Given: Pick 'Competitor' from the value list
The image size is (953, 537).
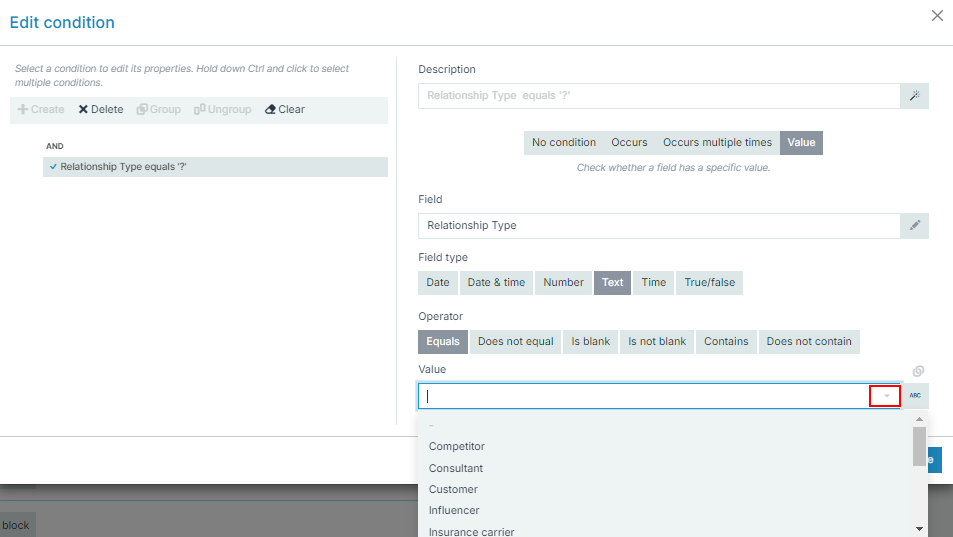Looking at the screenshot, I should pos(456,447).
